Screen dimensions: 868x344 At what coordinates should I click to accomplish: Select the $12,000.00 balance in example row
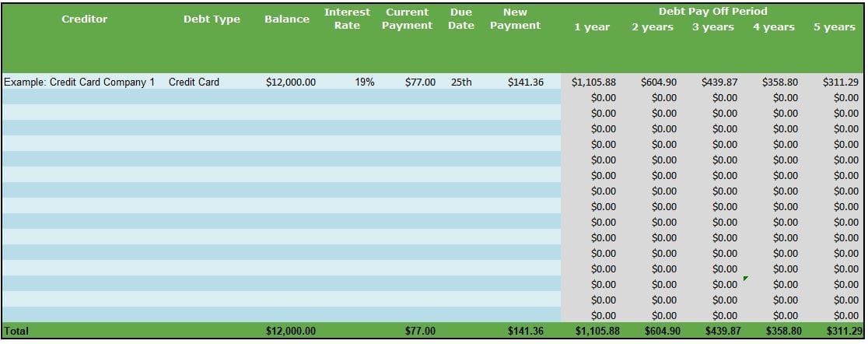pos(291,82)
